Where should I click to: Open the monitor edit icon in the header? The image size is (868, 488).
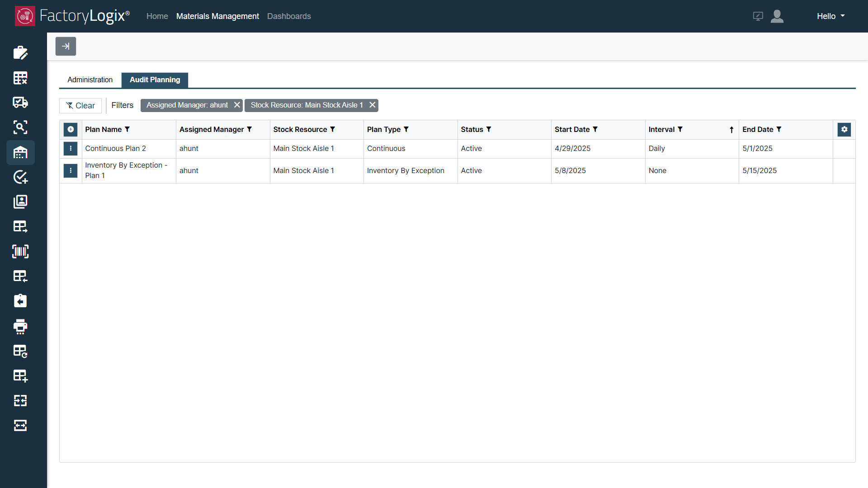coord(758,16)
